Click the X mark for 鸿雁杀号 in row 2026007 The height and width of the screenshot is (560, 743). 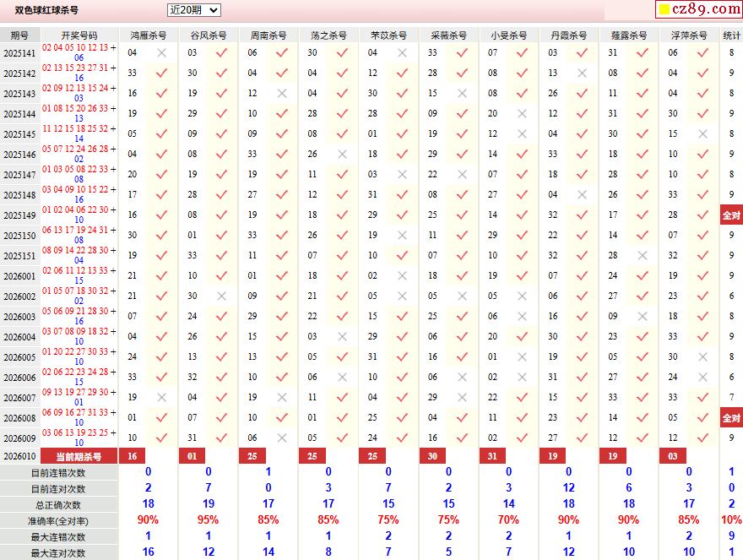coord(161,397)
